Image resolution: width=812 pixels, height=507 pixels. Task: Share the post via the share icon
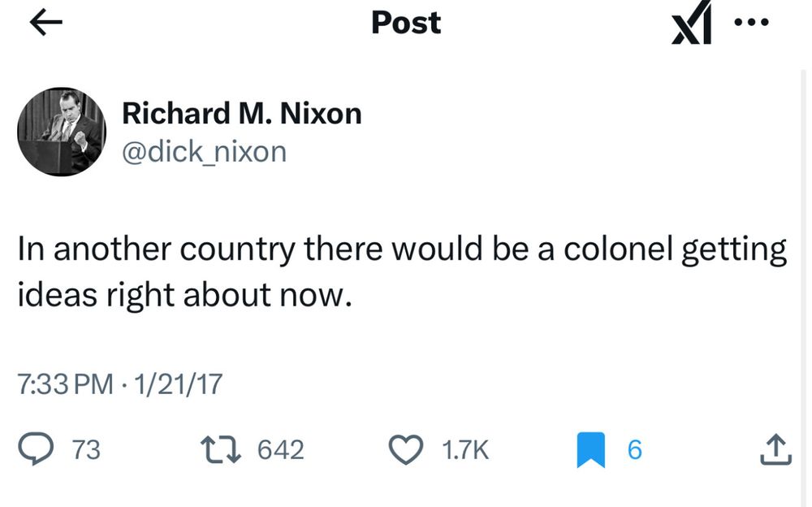coord(775,448)
